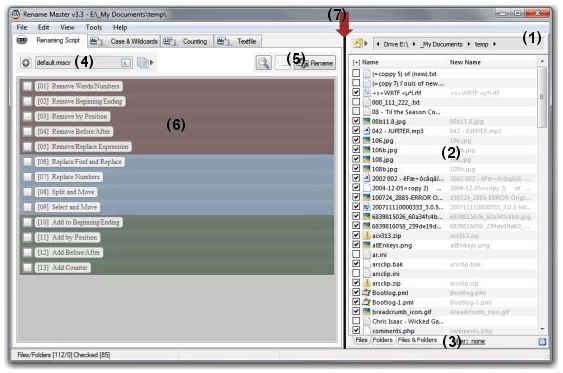Enable the Remove Words/Numbers step checkbox
This screenshot has height=373, width=563.
[x=27, y=86]
